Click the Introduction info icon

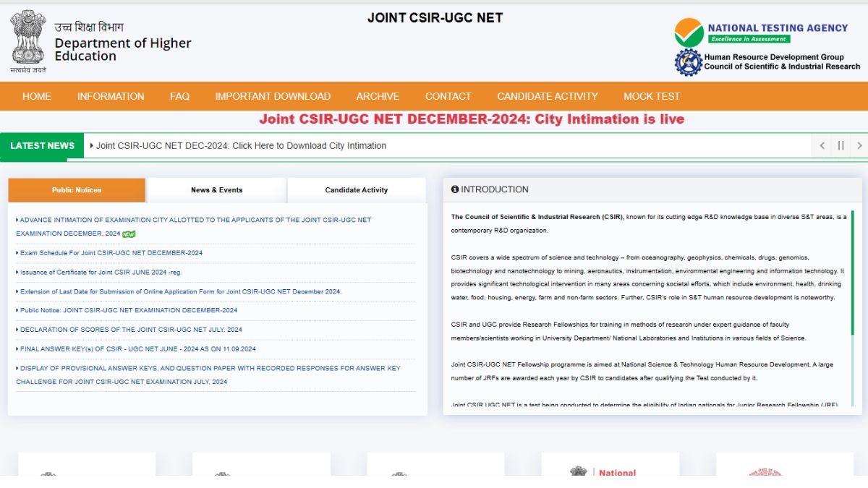[455, 189]
